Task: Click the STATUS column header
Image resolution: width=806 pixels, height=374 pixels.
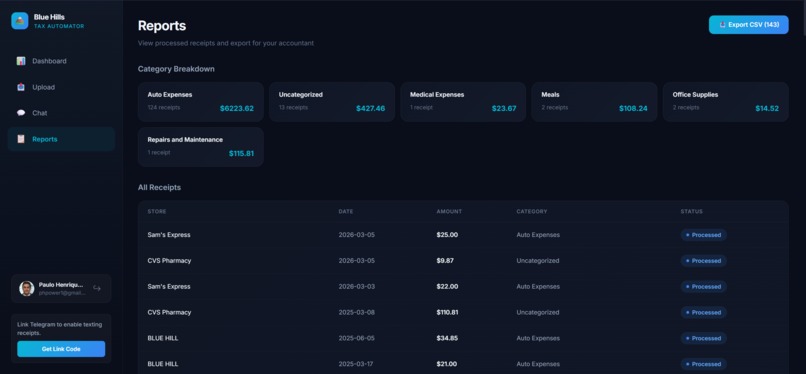Action: 691,212
